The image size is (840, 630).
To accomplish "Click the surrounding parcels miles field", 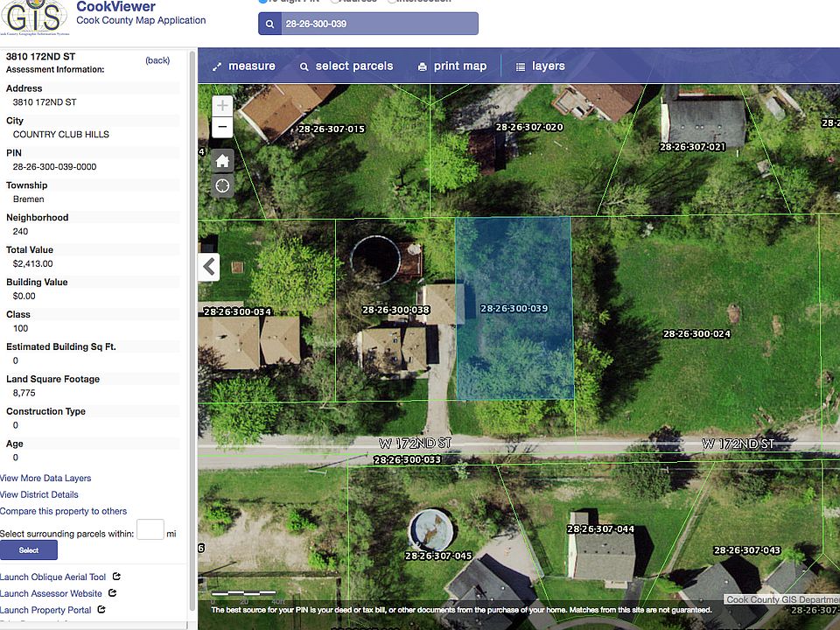I will pos(150,529).
